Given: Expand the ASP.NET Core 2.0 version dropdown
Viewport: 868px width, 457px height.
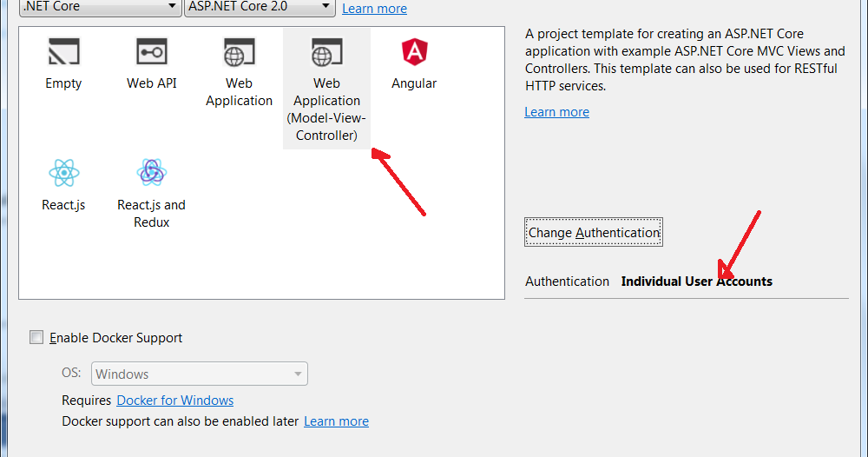Looking at the screenshot, I should click(260, 7).
